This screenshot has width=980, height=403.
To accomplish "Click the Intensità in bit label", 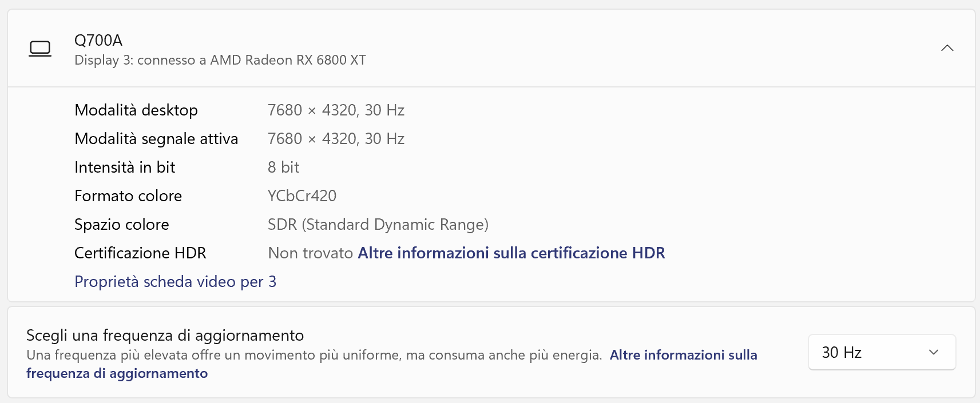I will click(125, 167).
